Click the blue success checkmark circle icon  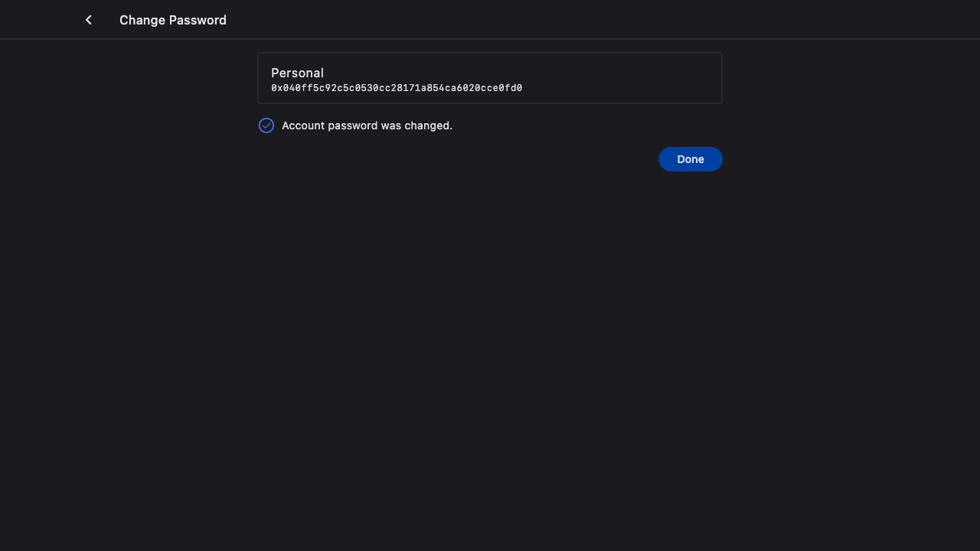(x=266, y=126)
